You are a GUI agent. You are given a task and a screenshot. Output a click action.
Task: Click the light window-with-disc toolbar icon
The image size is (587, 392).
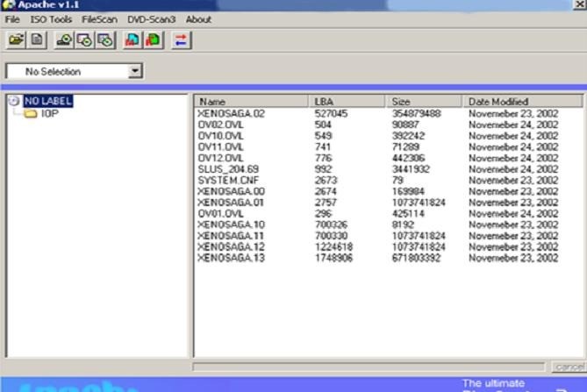click(84, 40)
